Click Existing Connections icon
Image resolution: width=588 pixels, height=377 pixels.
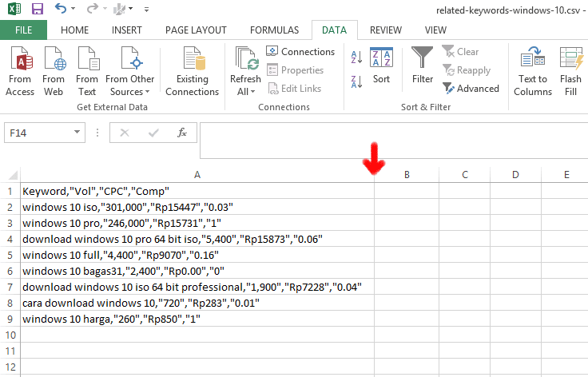pos(194,58)
